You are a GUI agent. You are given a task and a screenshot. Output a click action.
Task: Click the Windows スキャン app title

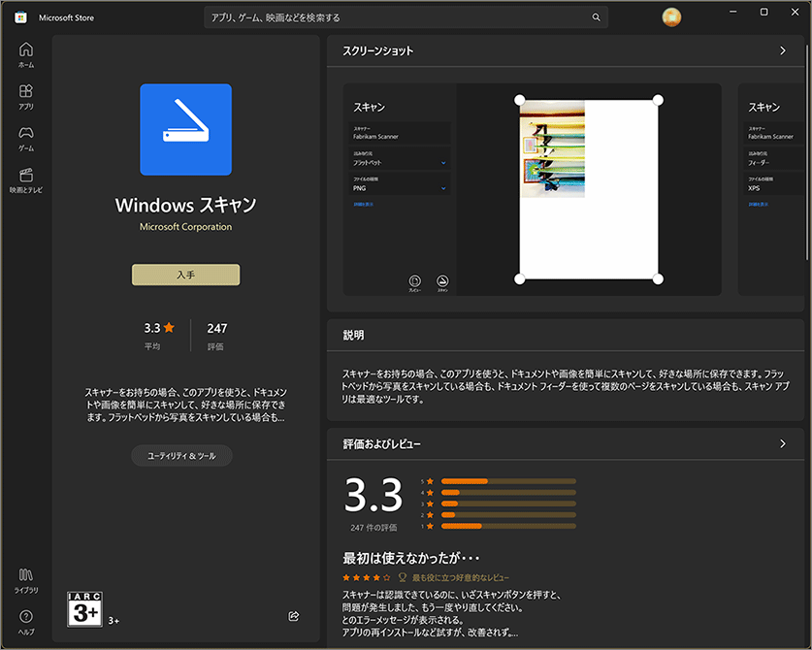click(186, 205)
